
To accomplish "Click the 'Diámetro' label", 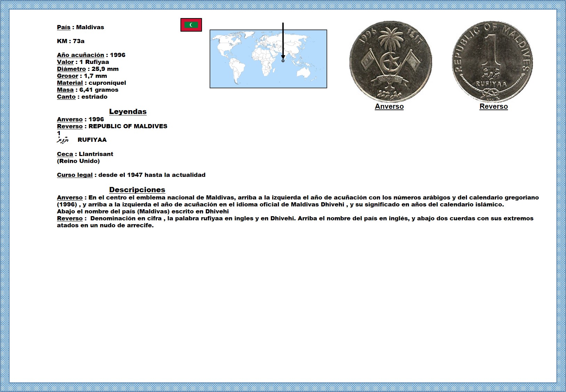I will coord(71,69).
